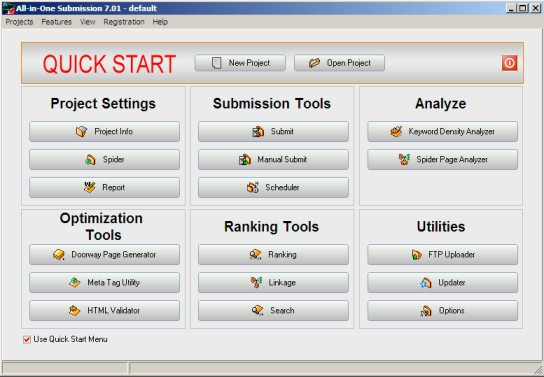Click the box icon beside Project Info
Viewport: 544px width, 377px height.
tap(82, 131)
